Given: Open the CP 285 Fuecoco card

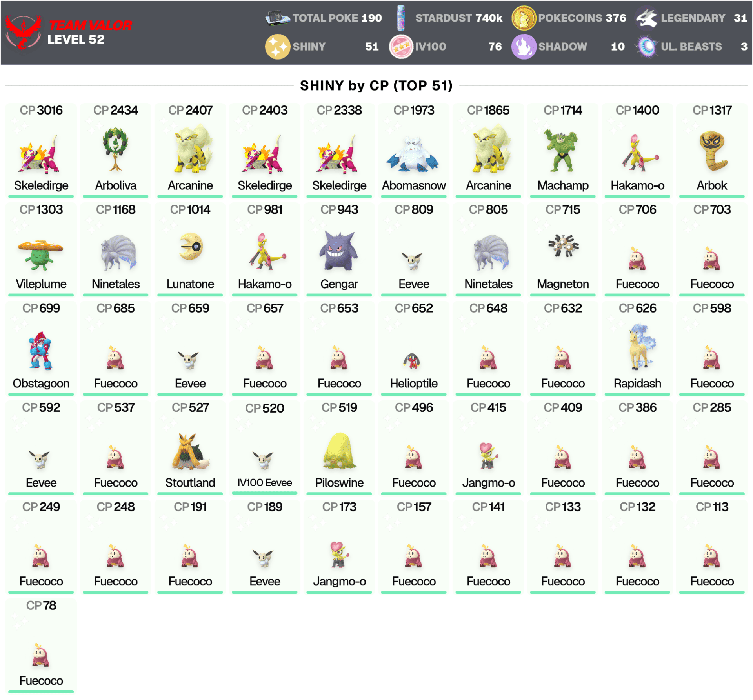Looking at the screenshot, I should pos(712,447).
